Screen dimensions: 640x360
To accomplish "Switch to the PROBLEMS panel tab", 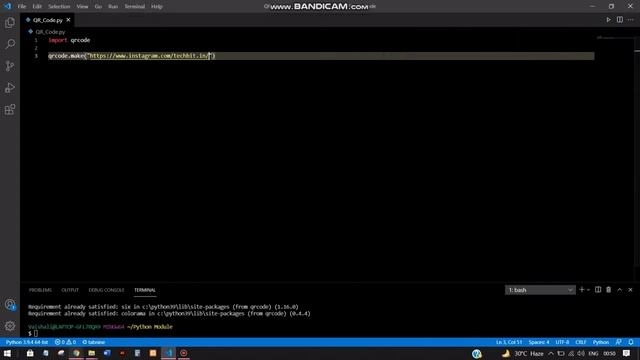I will click(40, 290).
